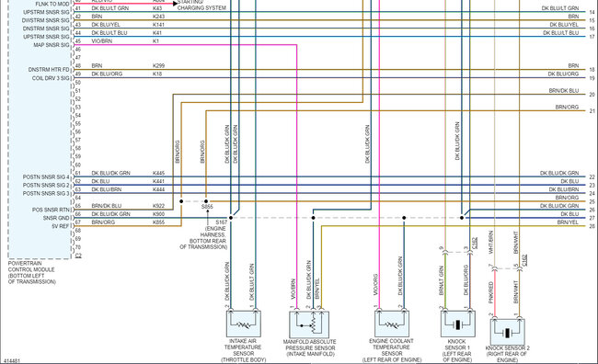Click the 'MAP SNSR SIG' pin label
Screen dimensions: 598x364
[52, 45]
